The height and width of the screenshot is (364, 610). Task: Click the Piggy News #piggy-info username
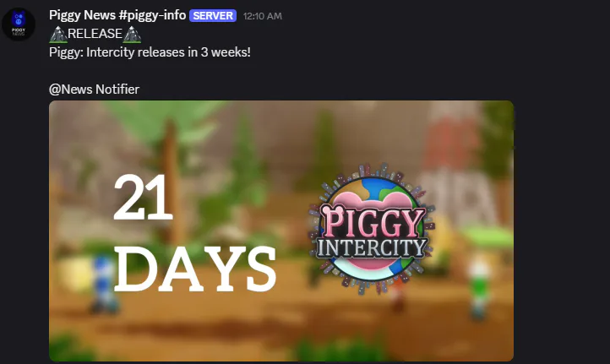click(x=117, y=15)
